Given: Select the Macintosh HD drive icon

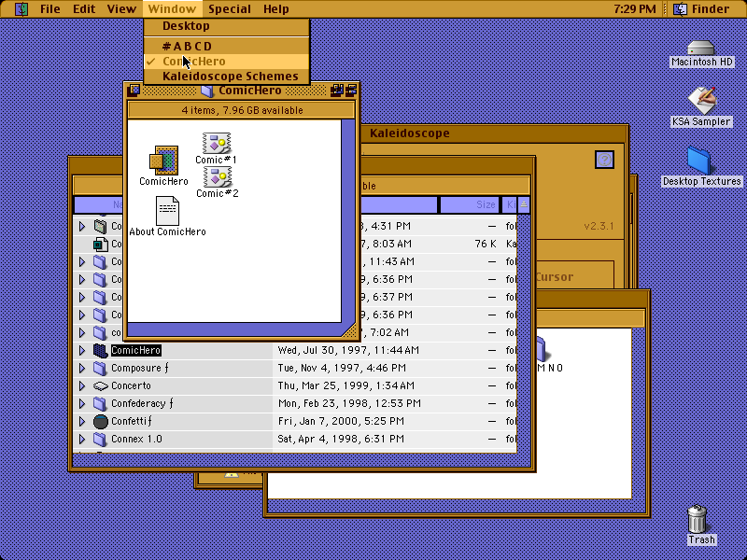Looking at the screenshot, I should pyautogui.click(x=701, y=49).
